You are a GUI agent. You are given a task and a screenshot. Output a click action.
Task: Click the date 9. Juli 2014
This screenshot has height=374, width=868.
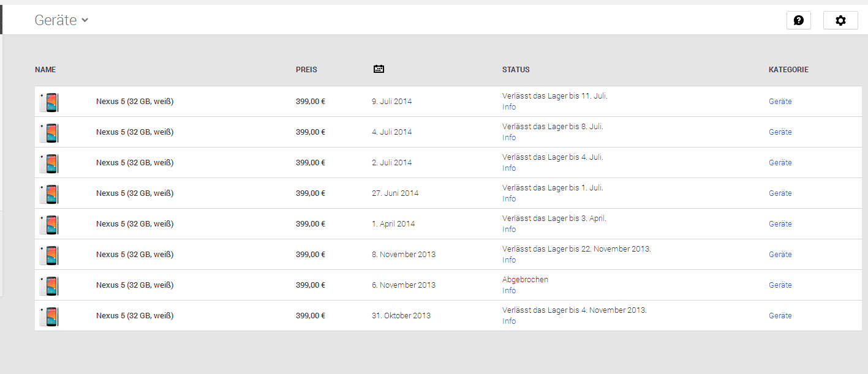[392, 102]
